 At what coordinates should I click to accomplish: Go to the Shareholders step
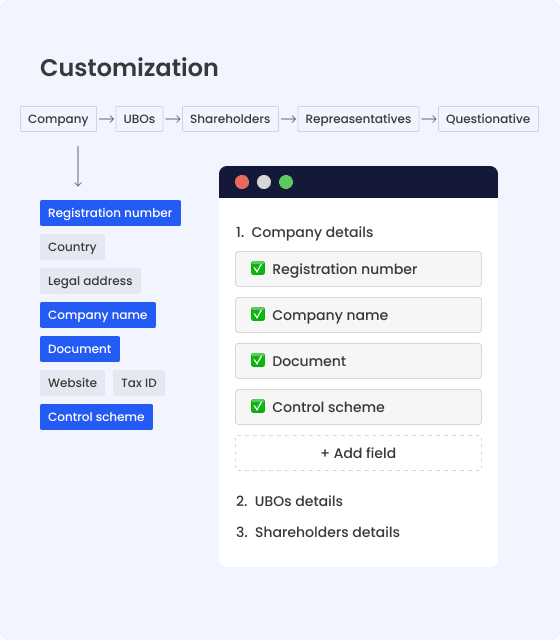point(230,119)
